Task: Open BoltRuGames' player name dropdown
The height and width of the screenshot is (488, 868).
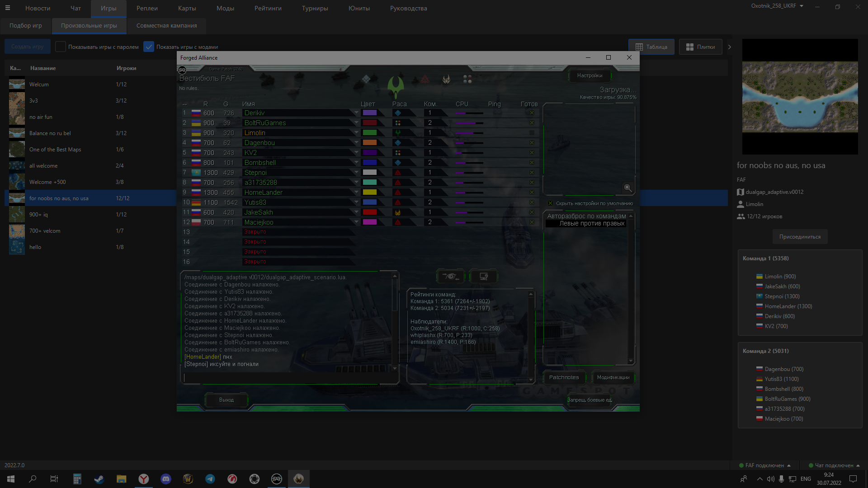Action: point(356,123)
